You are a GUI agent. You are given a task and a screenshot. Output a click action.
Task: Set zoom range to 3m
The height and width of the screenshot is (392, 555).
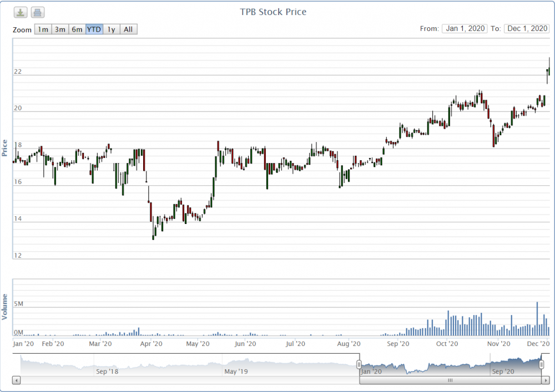click(60, 29)
